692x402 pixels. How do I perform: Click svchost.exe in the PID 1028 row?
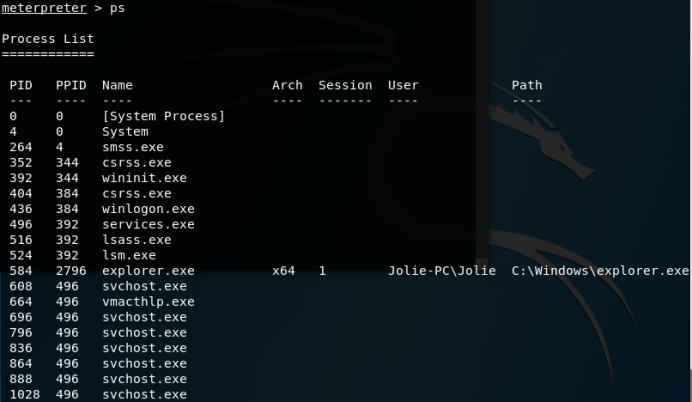coord(144,394)
